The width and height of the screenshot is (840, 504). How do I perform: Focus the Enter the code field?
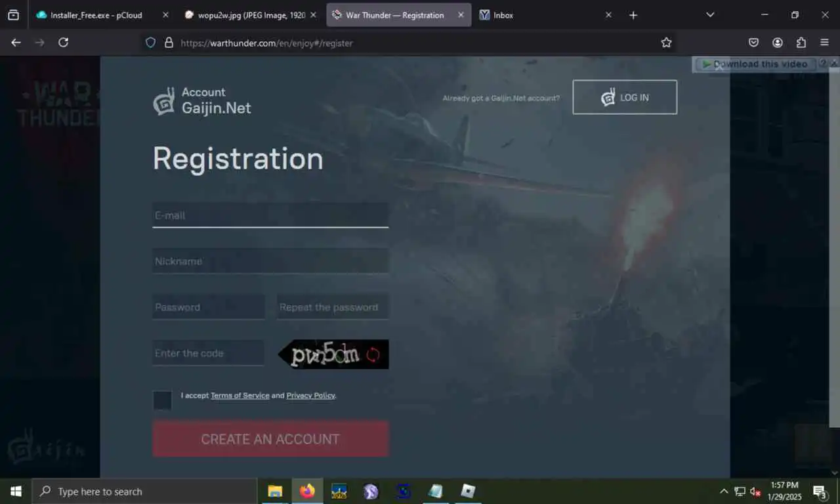click(x=209, y=353)
